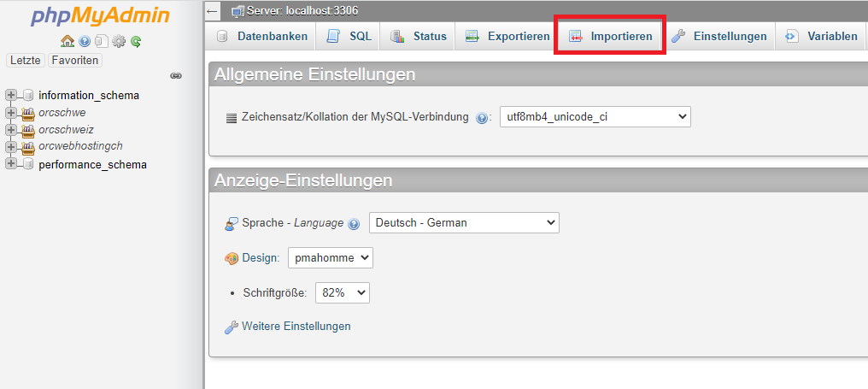Open the utf8mb4_unicode_ci collation dropdown
Screen dimensions: 868x389
595,117
